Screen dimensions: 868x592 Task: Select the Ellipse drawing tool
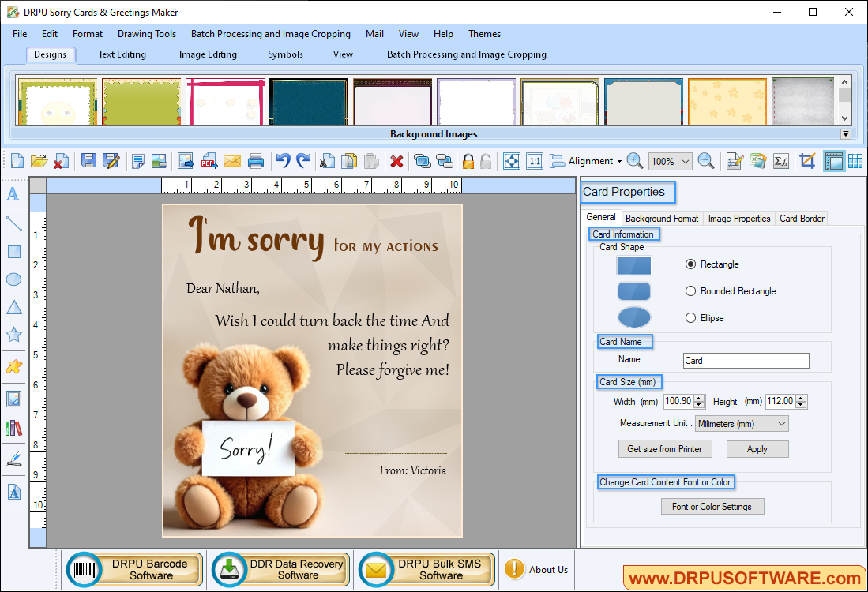[13, 279]
